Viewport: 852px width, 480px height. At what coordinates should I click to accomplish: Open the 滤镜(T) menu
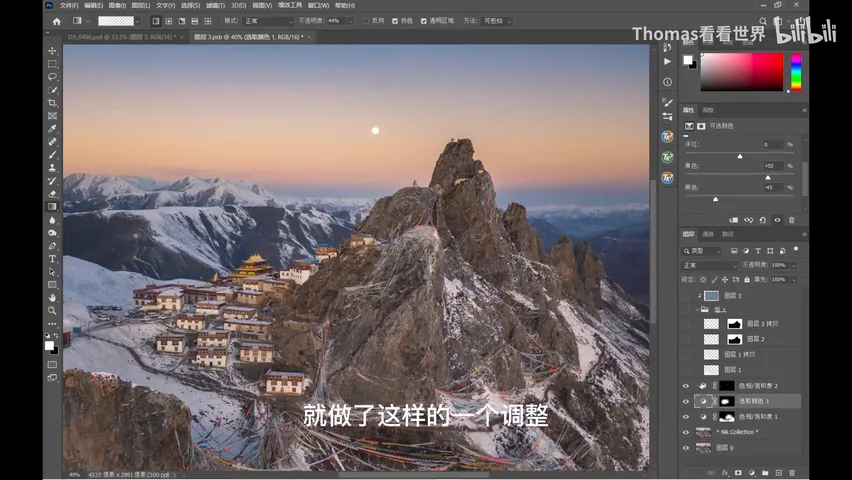coord(215,5)
